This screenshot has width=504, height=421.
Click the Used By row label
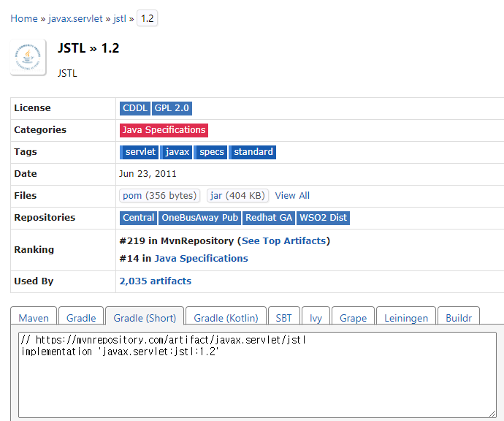click(x=34, y=281)
